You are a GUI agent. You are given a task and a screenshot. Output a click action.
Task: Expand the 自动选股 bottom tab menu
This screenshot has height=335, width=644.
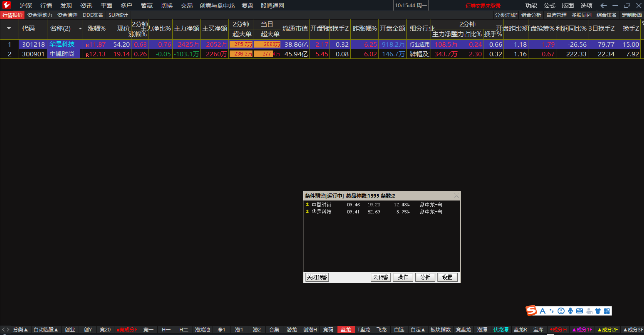[46, 330]
